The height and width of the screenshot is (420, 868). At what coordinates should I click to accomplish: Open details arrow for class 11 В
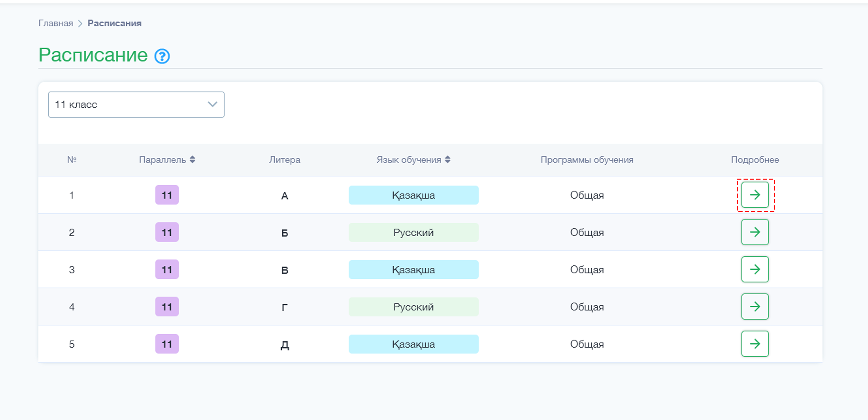point(755,269)
